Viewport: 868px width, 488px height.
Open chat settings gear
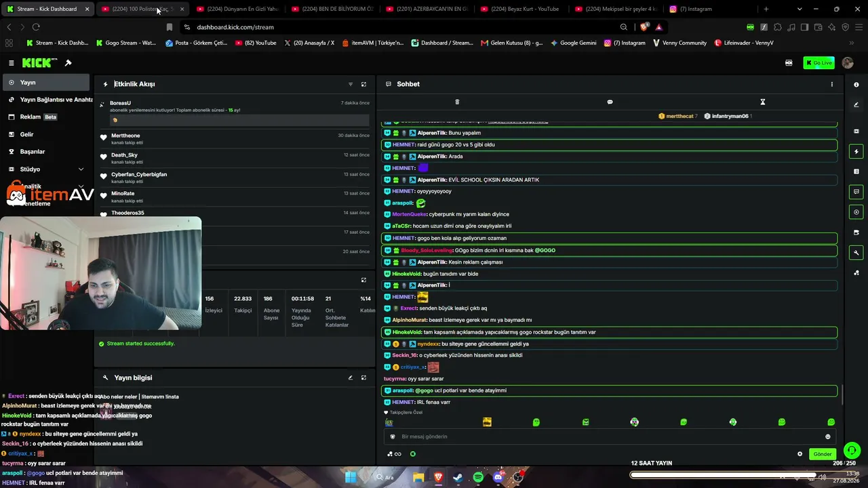pos(800,454)
